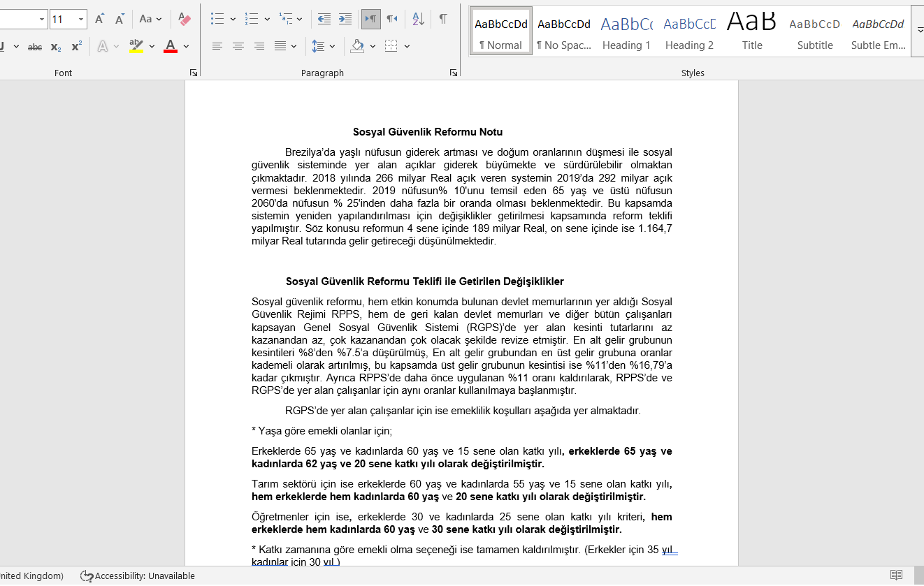Image resolution: width=924 pixels, height=586 pixels.
Task: Open the numbering library dropdown arrow
Action: point(266,20)
